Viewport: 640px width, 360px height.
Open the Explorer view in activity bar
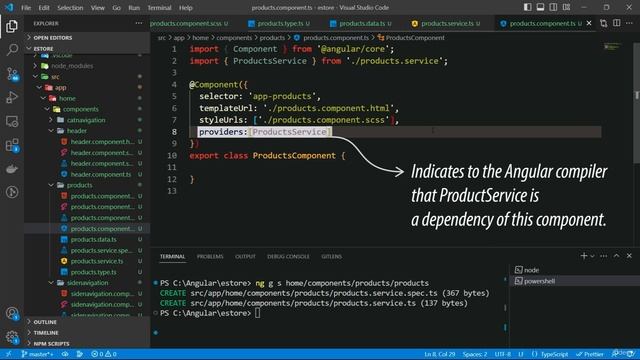tap(12, 26)
